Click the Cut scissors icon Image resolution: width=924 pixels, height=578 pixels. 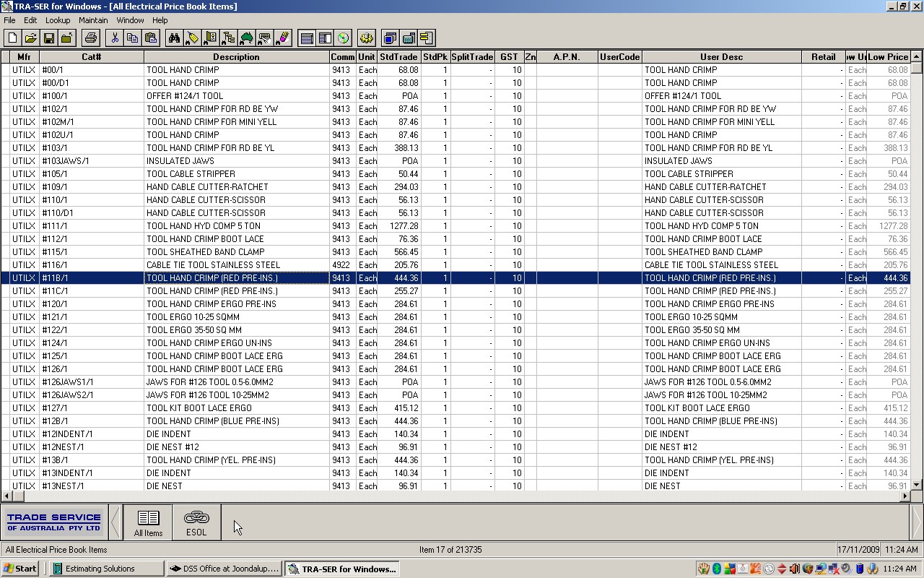coord(114,38)
